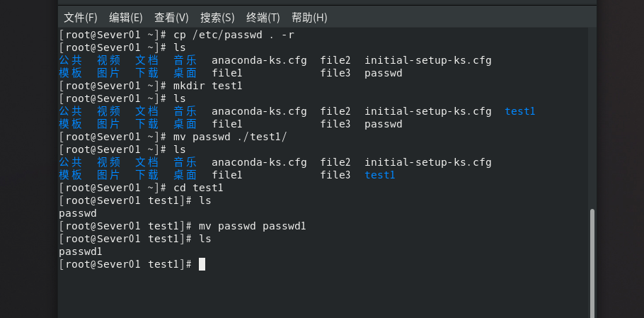Click the cursor block at the last prompt
Viewport: 644px width, 318px height.
202,264
